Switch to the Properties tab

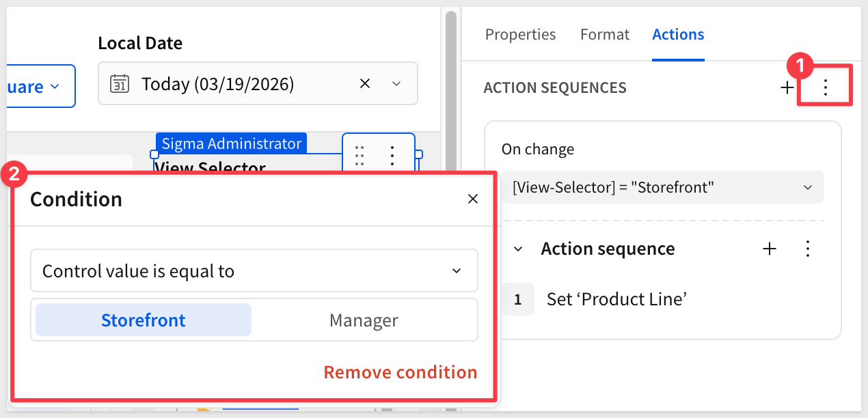[520, 34]
